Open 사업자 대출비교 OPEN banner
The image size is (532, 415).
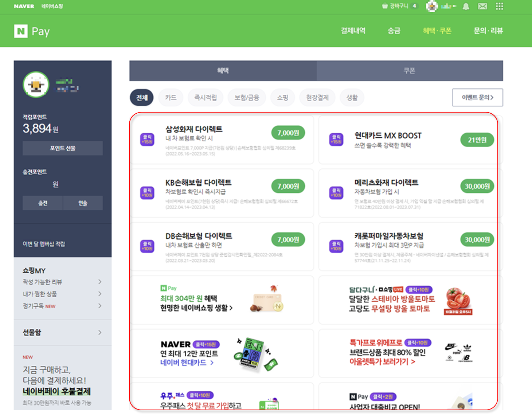click(410, 396)
